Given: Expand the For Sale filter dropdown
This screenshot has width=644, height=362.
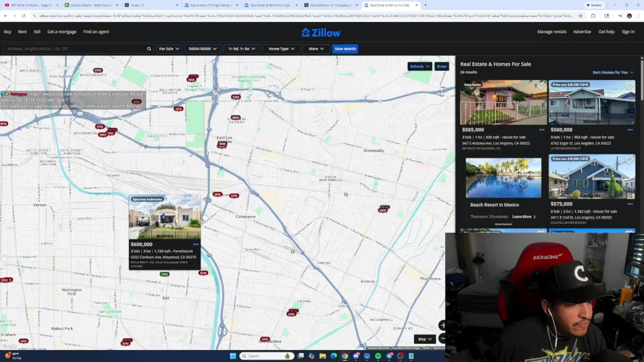Looking at the screenshot, I should (169, 49).
